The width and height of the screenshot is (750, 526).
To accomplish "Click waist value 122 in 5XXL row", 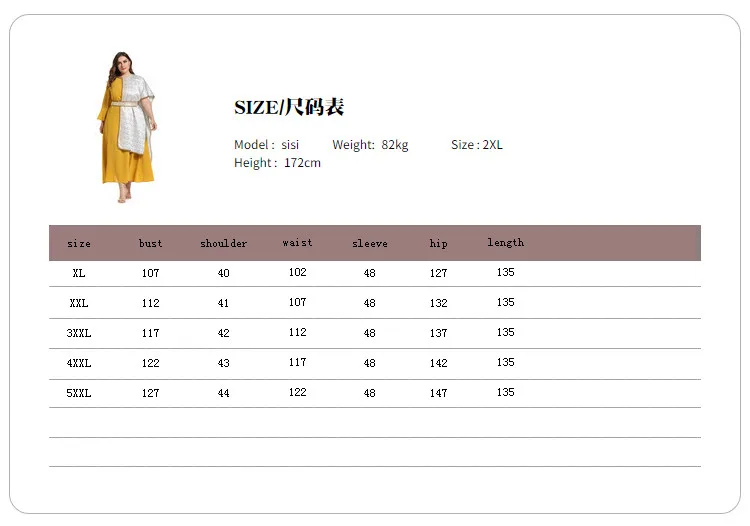I will click(x=298, y=392).
